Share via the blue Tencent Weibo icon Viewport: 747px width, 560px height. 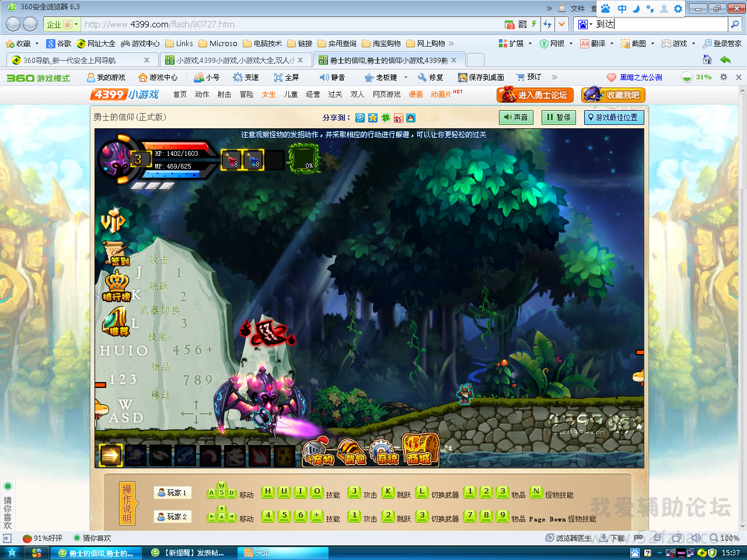[x=360, y=118]
